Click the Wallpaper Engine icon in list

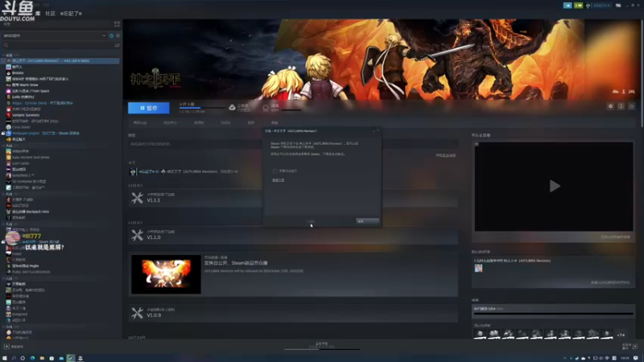coord(8,133)
